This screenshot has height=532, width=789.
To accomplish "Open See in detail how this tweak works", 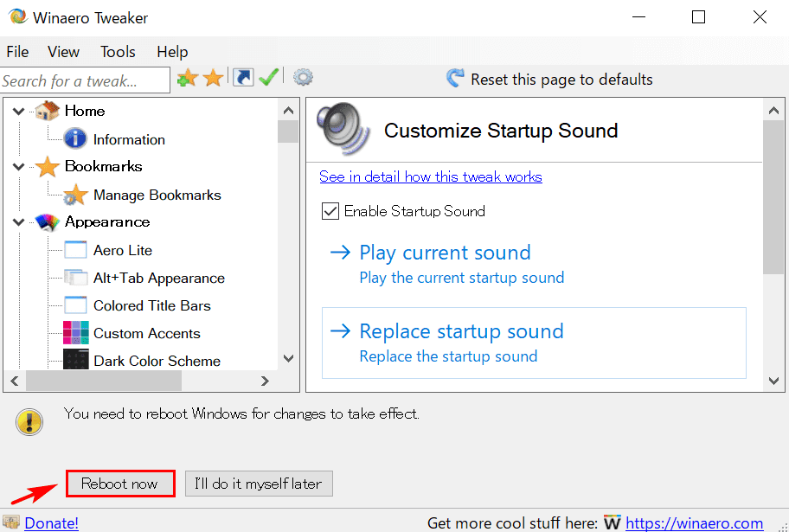I will (431, 176).
